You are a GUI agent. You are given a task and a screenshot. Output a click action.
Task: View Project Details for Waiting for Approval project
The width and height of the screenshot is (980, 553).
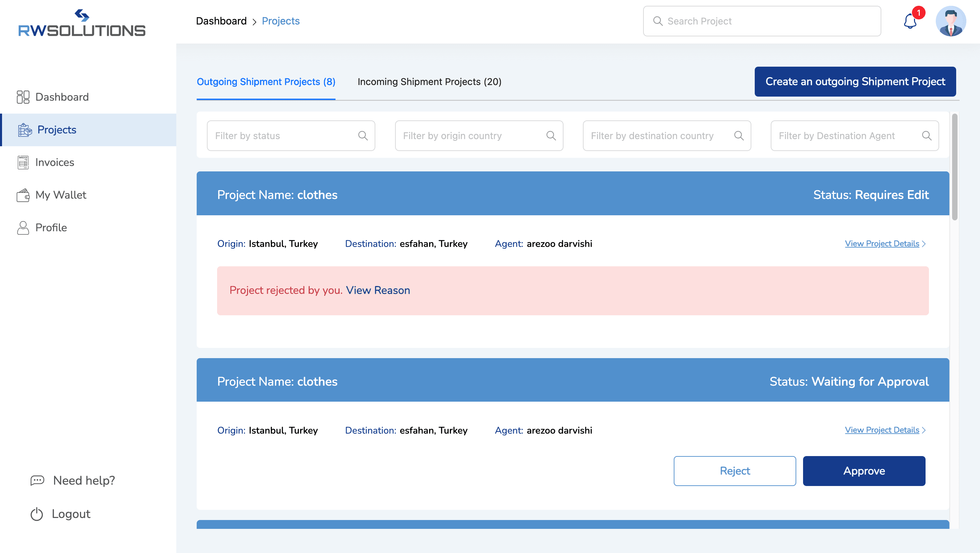click(882, 430)
